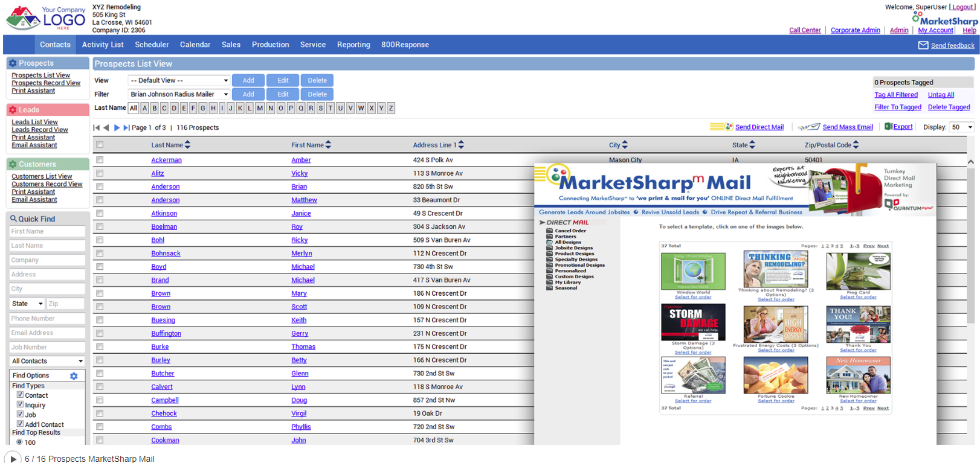Uncheck the Inquiry find type checkbox
This screenshot has width=980, height=463.
tap(20, 404)
